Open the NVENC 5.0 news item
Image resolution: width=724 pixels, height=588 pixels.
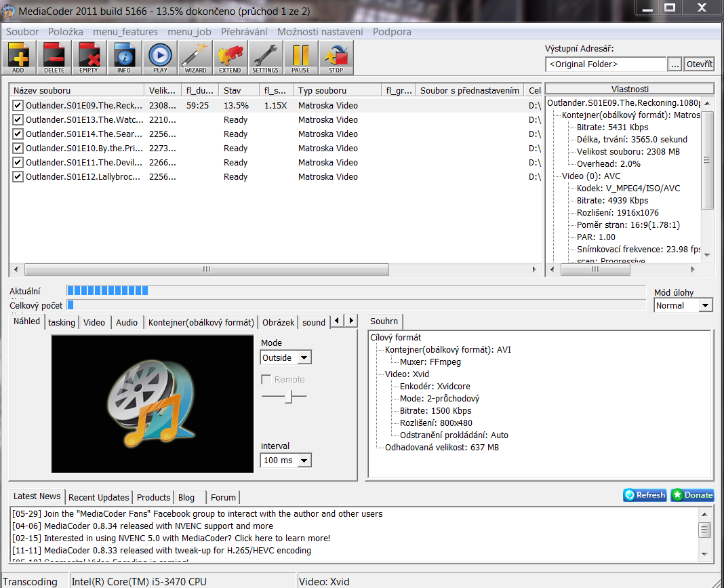coord(171,538)
